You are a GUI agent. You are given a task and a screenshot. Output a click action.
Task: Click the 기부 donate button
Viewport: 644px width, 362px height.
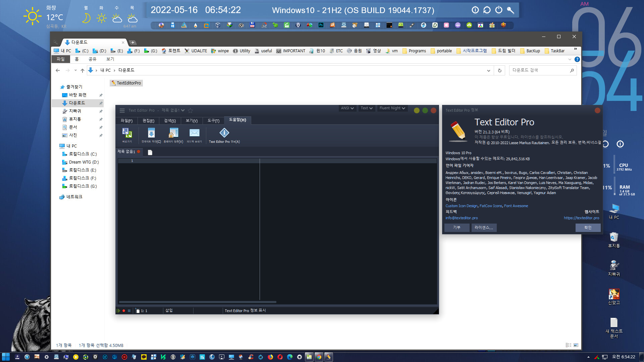tap(457, 228)
